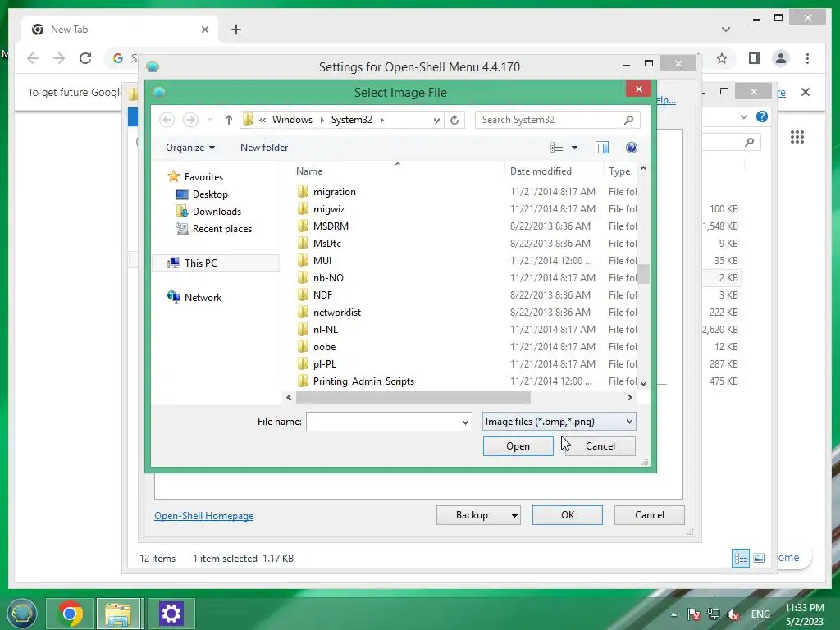Select the nl-NL folder
Image resolution: width=840 pixels, height=630 pixels.
coord(325,330)
